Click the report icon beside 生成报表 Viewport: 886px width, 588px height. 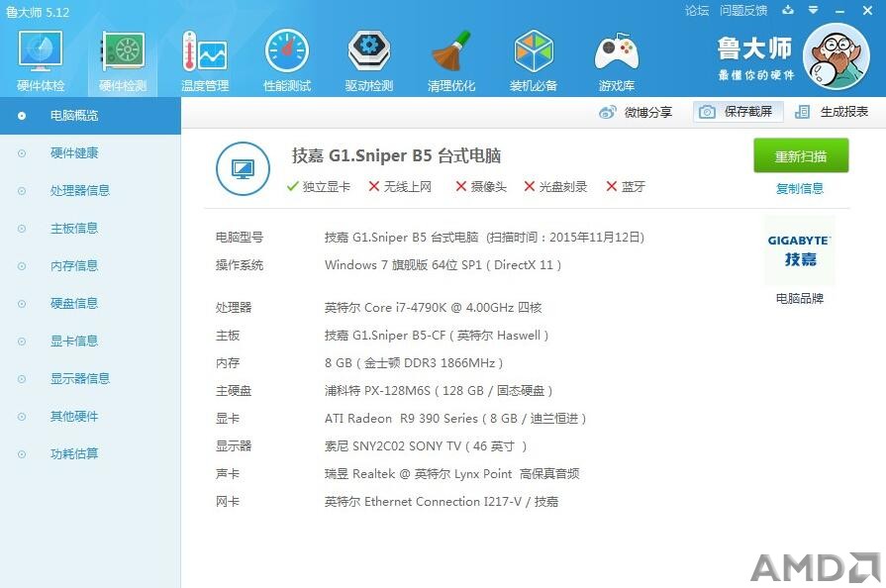tap(803, 112)
